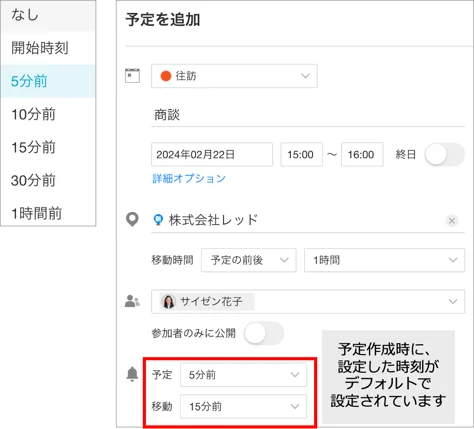The image size is (474, 429).
Task: Choose 15分前 in the reminder list
Action: [48, 147]
